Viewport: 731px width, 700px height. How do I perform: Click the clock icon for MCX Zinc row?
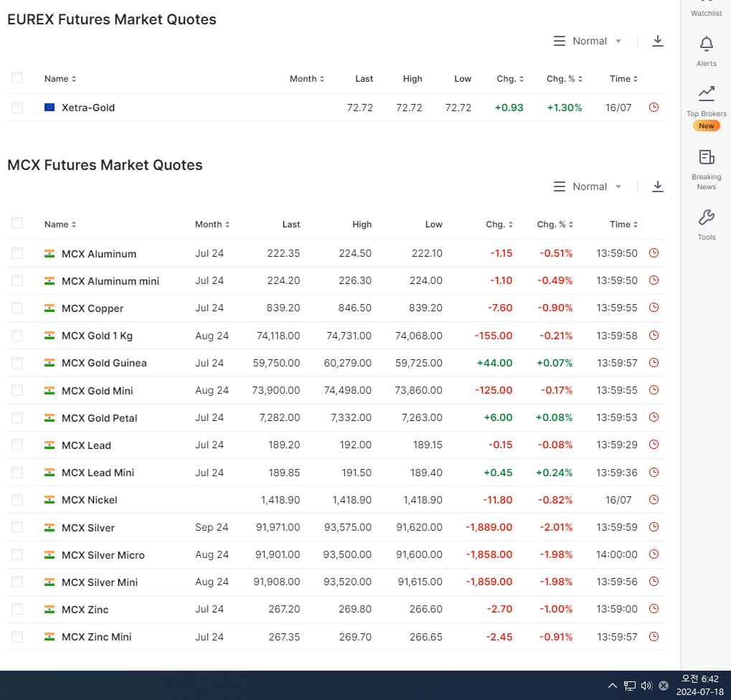coord(654,609)
